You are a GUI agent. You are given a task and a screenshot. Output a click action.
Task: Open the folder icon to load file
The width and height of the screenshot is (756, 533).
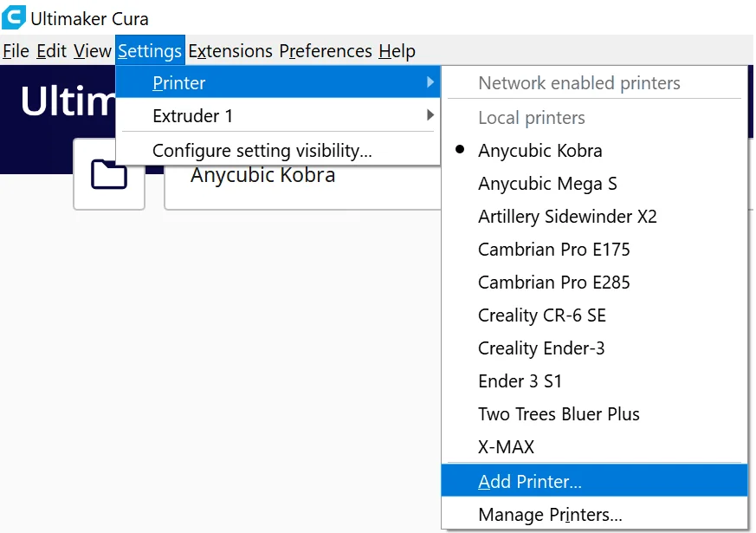coord(109,175)
